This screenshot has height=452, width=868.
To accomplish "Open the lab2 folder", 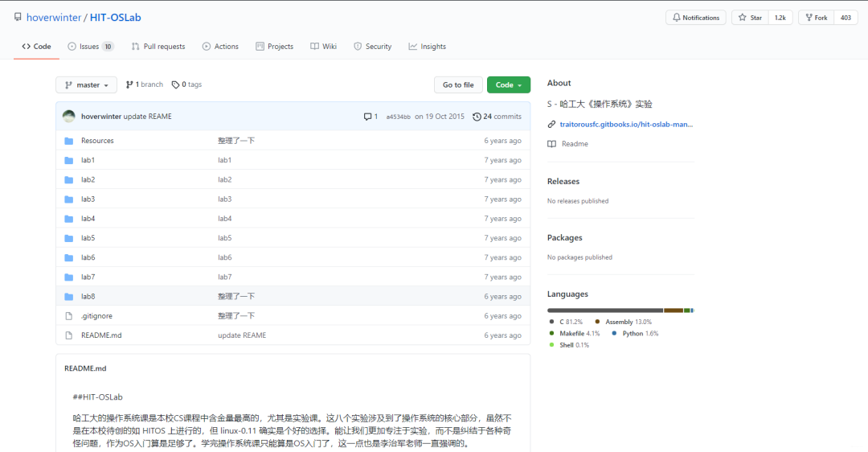I will (x=88, y=179).
